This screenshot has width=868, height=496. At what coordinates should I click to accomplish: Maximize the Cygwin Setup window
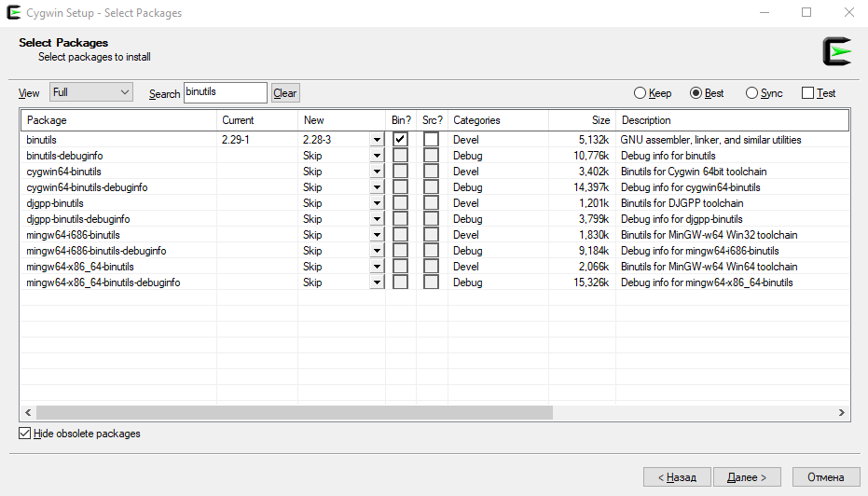tap(806, 12)
